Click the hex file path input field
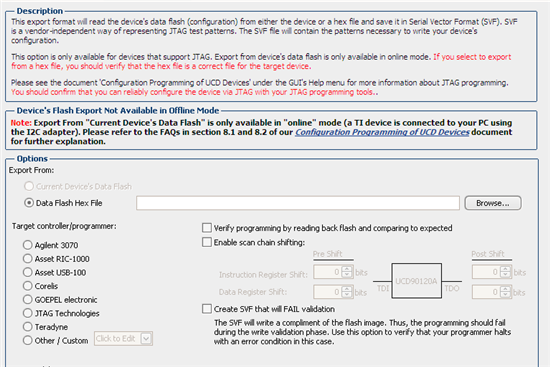This screenshot has width=550, height=367. 298,203
